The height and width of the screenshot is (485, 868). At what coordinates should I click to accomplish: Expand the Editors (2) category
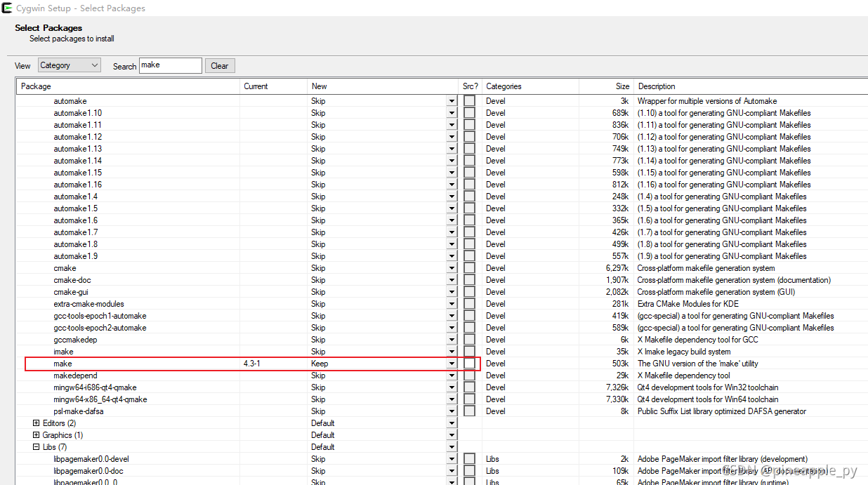(36, 423)
